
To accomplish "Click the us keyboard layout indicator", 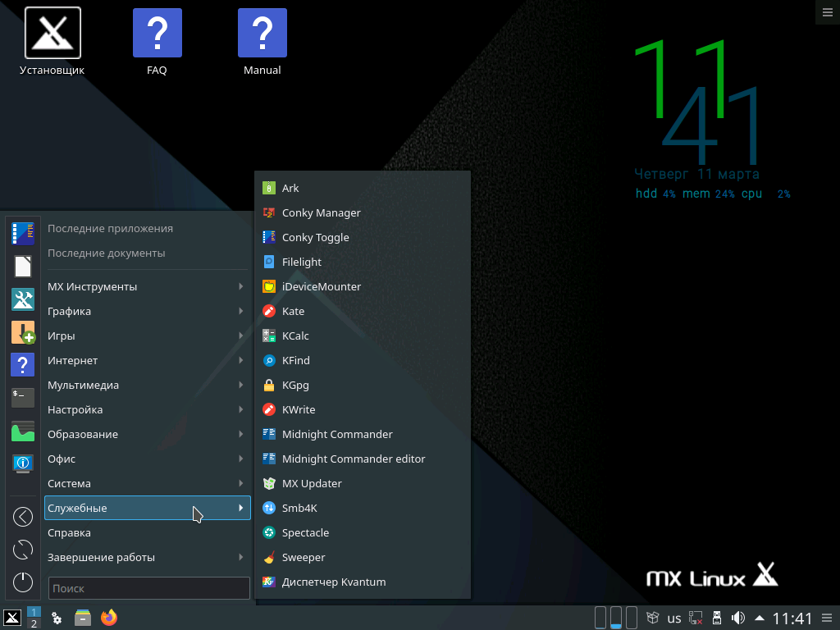I will point(674,619).
